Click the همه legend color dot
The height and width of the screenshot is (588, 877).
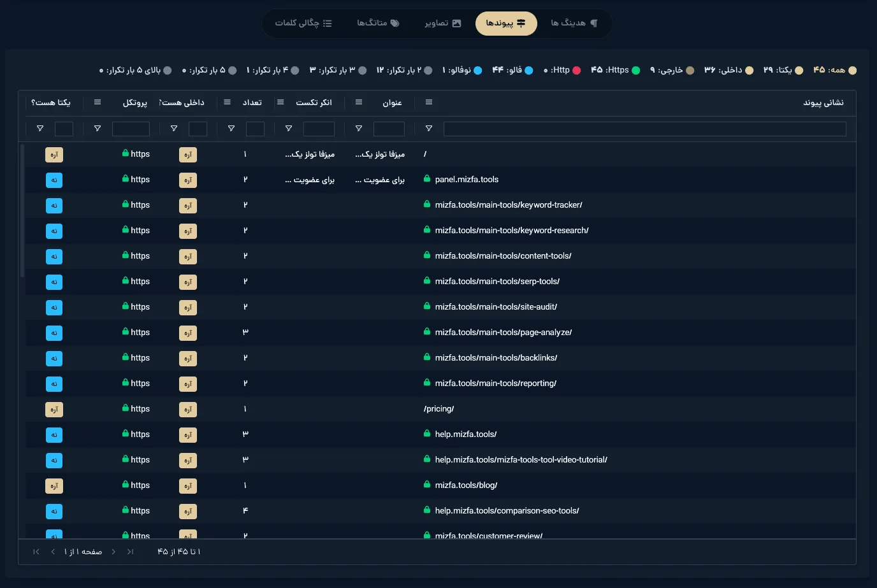pyautogui.click(x=853, y=70)
